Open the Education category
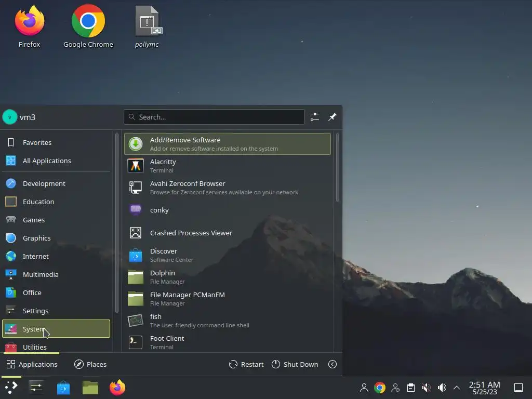The width and height of the screenshot is (532, 399). (56, 202)
